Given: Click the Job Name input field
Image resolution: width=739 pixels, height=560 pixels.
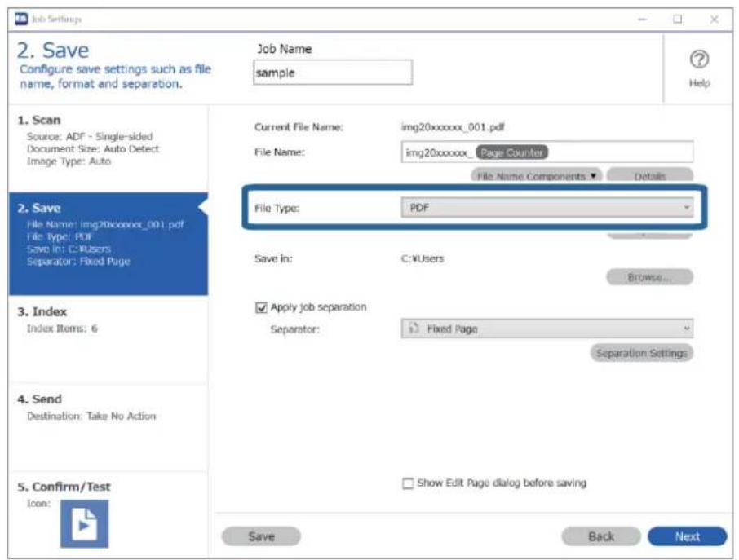Looking at the screenshot, I should coord(333,73).
